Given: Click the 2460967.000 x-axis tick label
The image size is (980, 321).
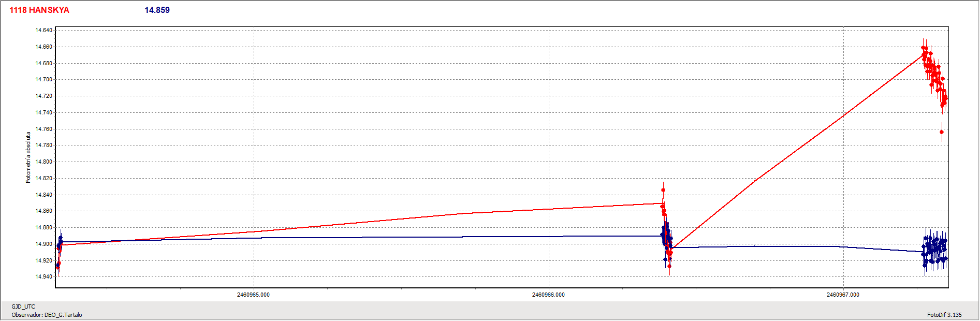Looking at the screenshot, I should 843,295.
